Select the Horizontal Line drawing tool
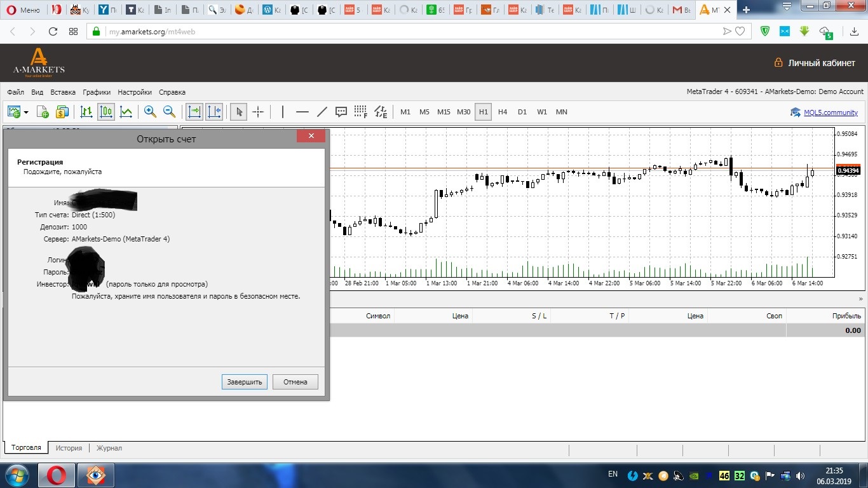Screen dimensions: 868x488 (x=302, y=112)
